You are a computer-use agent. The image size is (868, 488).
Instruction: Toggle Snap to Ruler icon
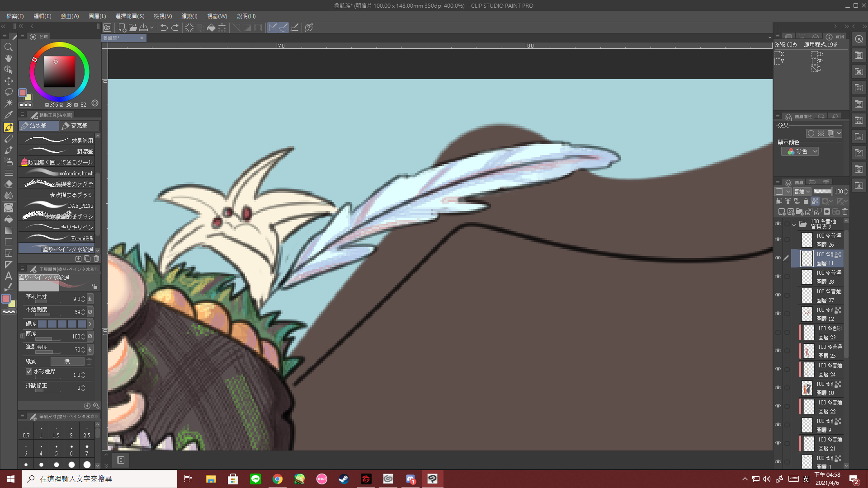273,28
